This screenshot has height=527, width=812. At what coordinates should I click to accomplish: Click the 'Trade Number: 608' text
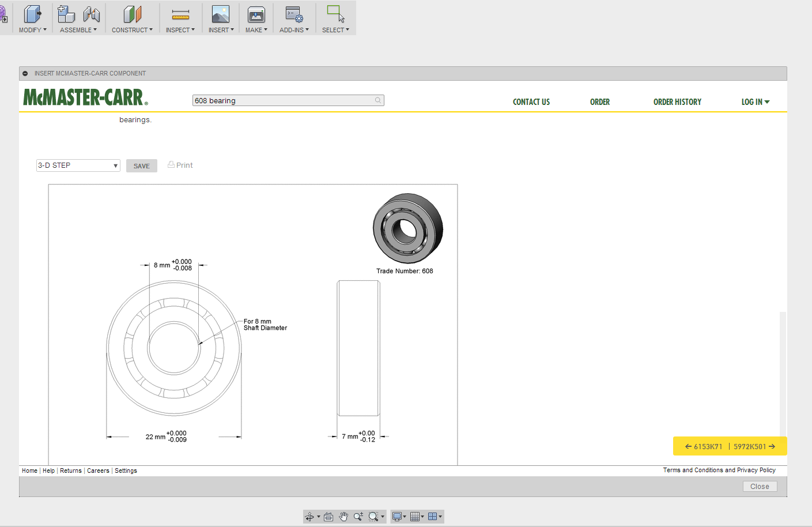(405, 271)
